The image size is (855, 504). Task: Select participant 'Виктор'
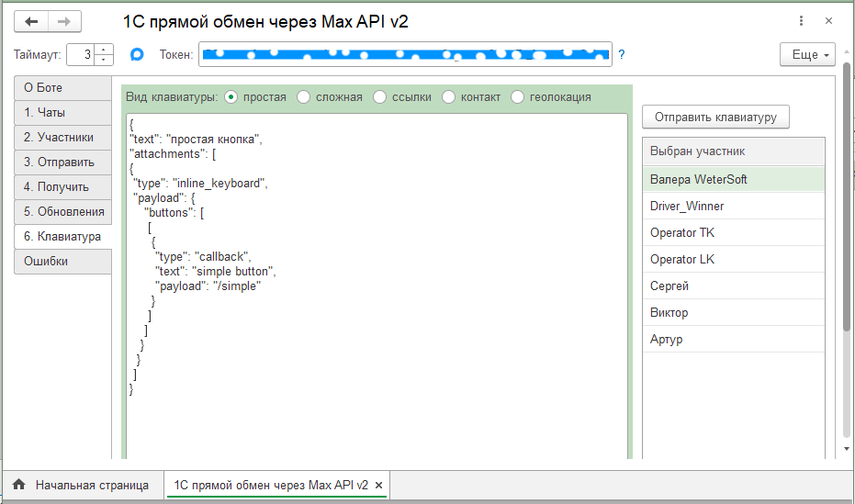click(734, 313)
